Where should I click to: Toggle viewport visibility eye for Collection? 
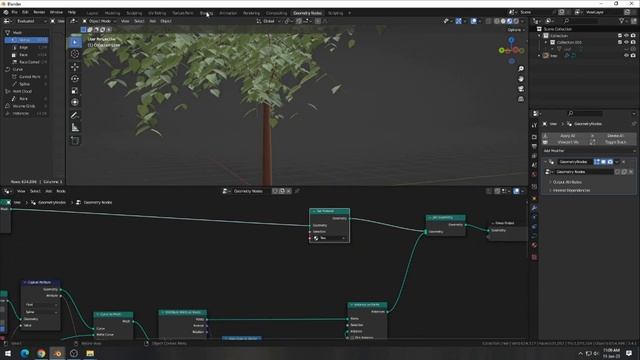pos(627,36)
